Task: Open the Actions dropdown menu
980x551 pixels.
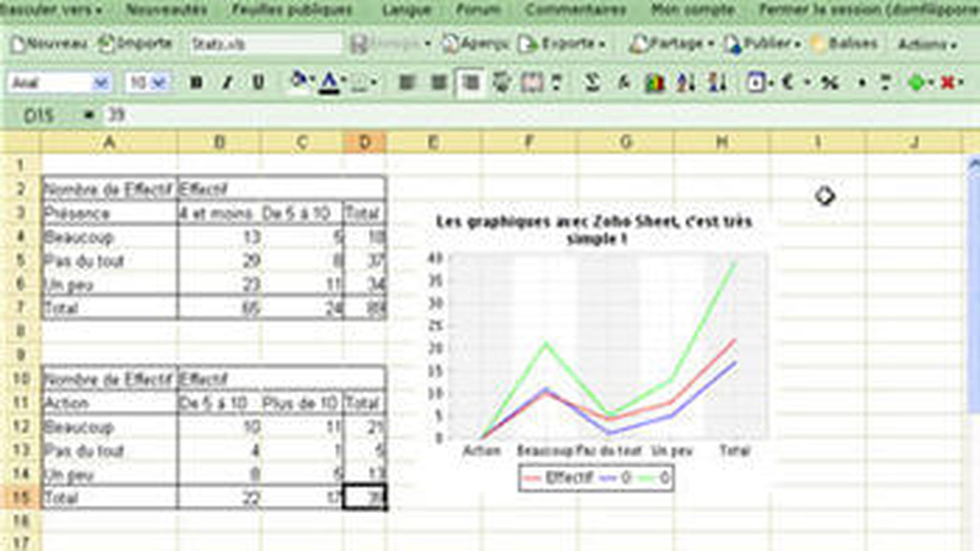Action: click(927, 44)
